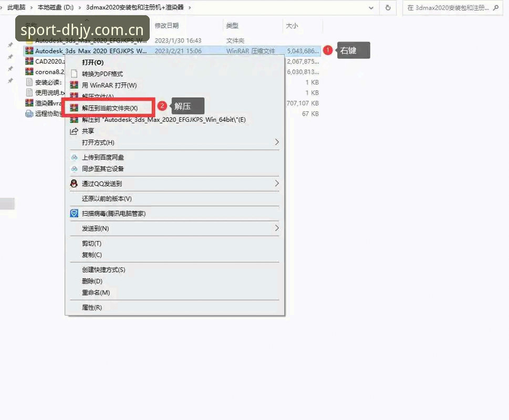
Task: Click the share icon beside 共享
Action: [x=74, y=131]
